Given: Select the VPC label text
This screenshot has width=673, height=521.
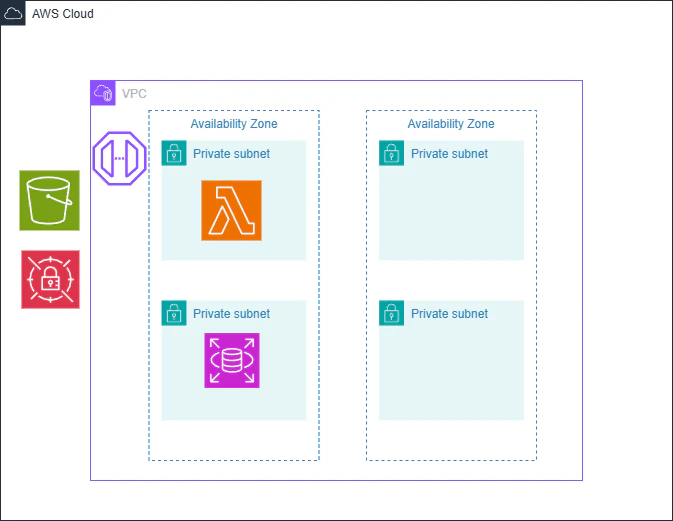Looking at the screenshot, I should [x=134, y=94].
